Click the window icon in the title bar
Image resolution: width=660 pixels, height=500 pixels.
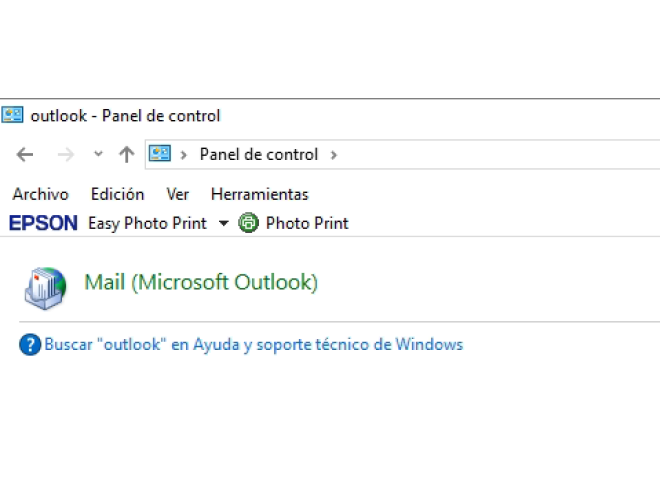pos(13,115)
